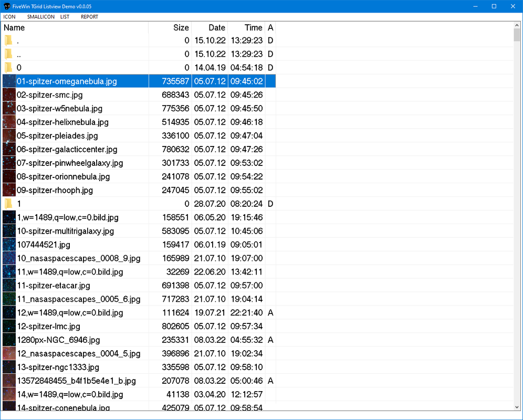Click the folder icon of the '..' row
This screenshot has width=523, height=420.
9,54
